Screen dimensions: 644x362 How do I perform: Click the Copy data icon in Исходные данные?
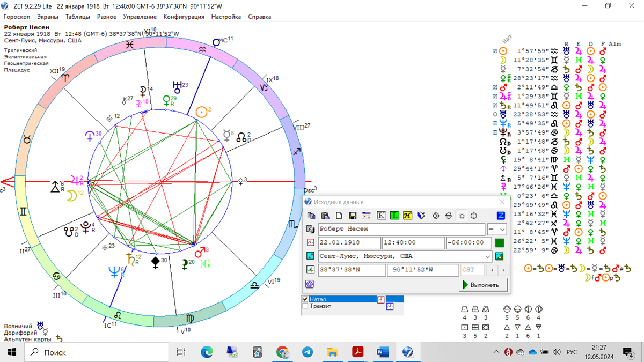tap(310, 216)
